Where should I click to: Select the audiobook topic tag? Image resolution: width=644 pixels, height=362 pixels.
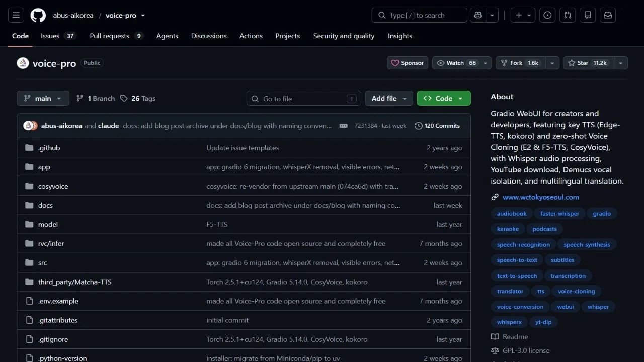tap(512, 214)
